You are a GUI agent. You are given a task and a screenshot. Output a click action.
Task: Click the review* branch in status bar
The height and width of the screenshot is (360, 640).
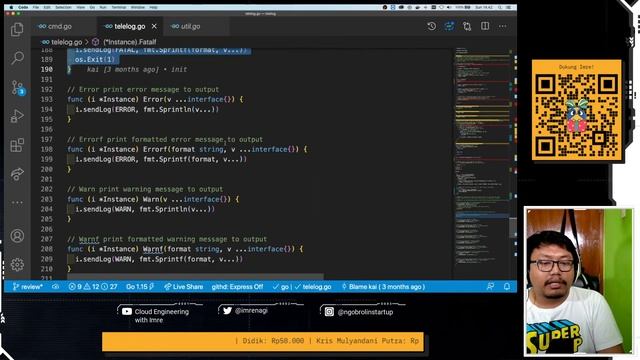click(x=28, y=287)
